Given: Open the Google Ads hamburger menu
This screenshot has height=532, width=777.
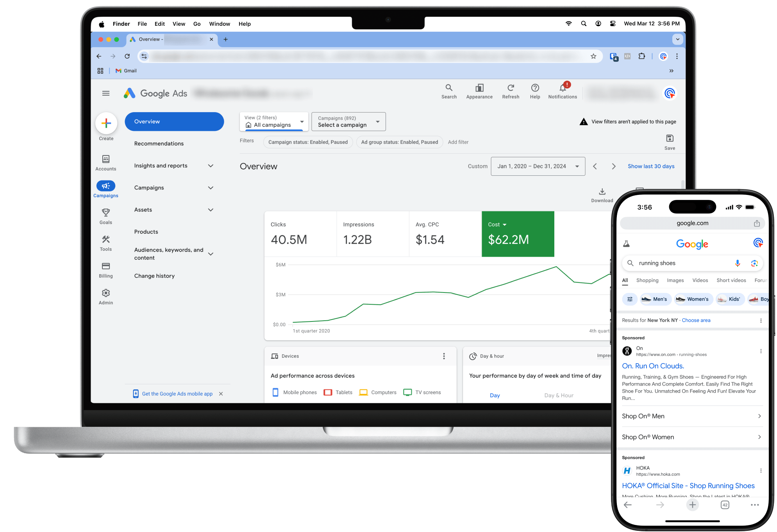Looking at the screenshot, I should (106, 93).
